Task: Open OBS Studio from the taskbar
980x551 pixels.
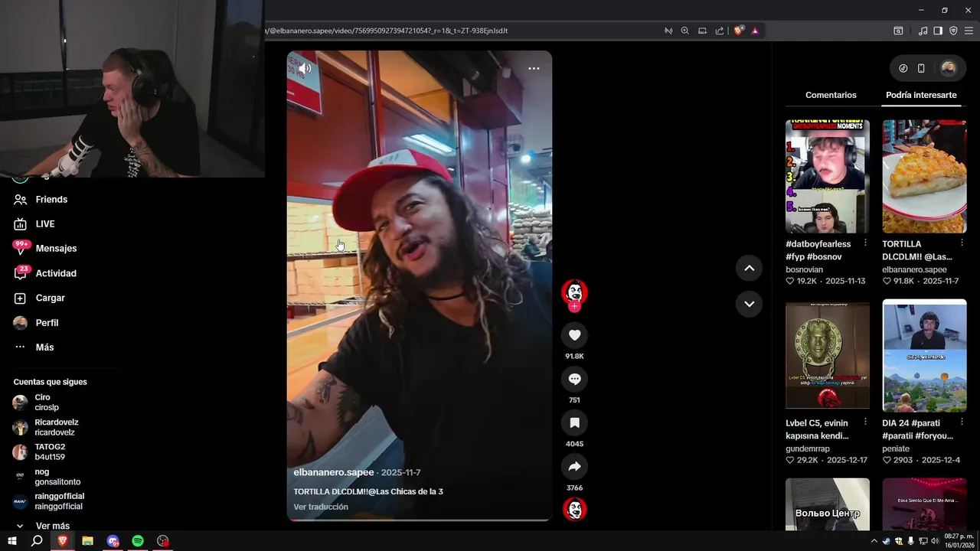Action: click(x=163, y=541)
